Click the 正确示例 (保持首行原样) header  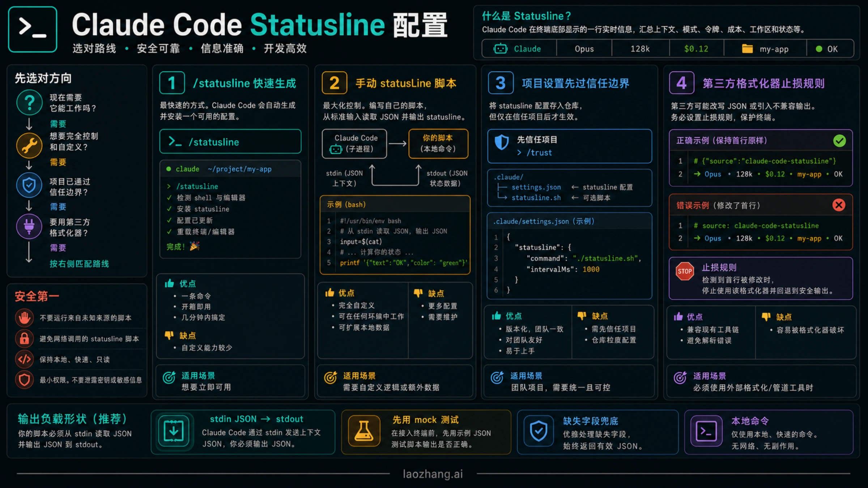(x=761, y=141)
